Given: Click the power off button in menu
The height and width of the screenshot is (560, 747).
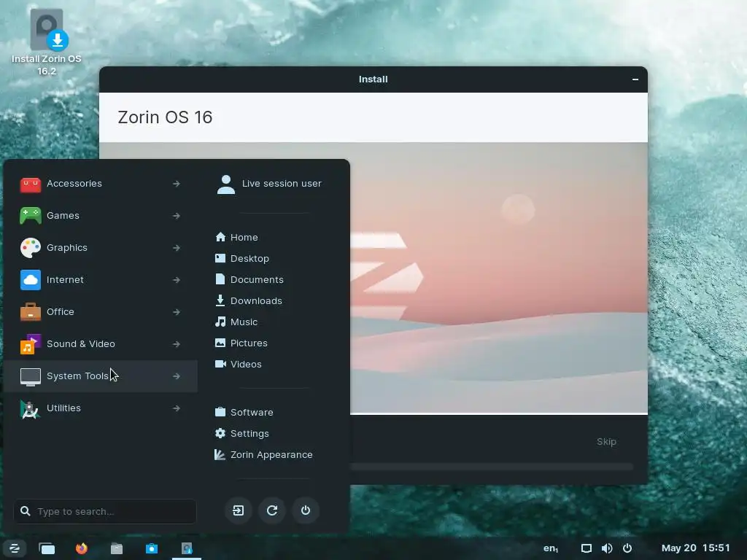Looking at the screenshot, I should [306, 510].
